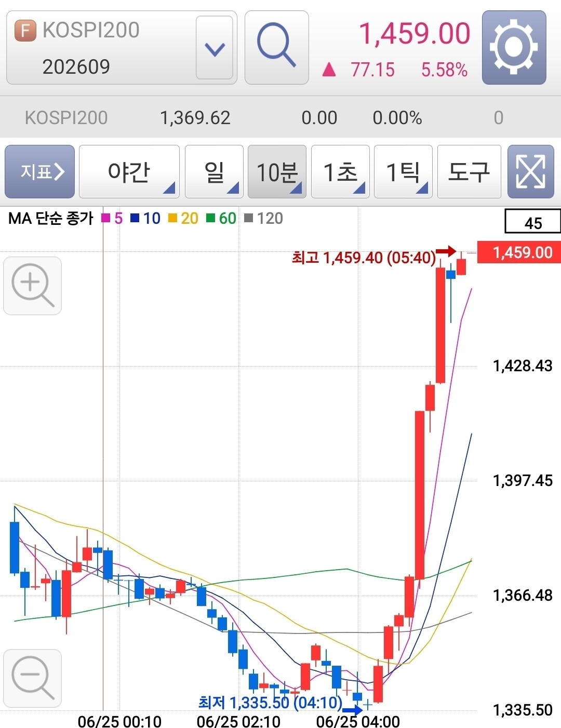Viewport: 561px width, 728px height.
Task: Tap the 최고 1,459.40 (05:40) label
Action: pyautogui.click(x=364, y=257)
